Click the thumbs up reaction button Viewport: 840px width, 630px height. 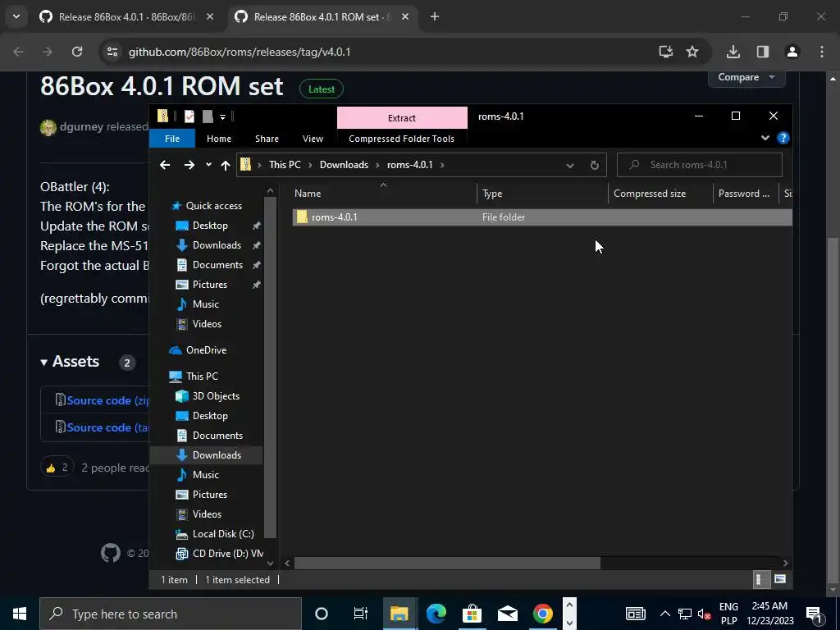pyautogui.click(x=57, y=468)
